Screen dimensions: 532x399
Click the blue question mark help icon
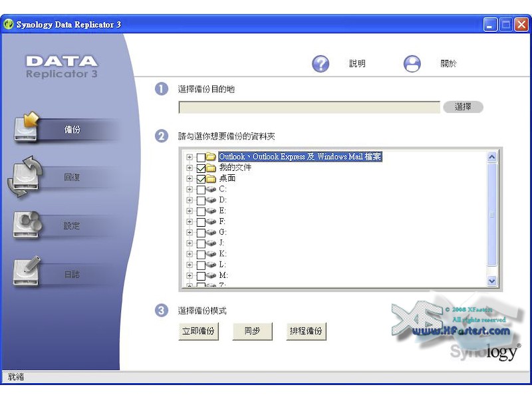click(321, 63)
